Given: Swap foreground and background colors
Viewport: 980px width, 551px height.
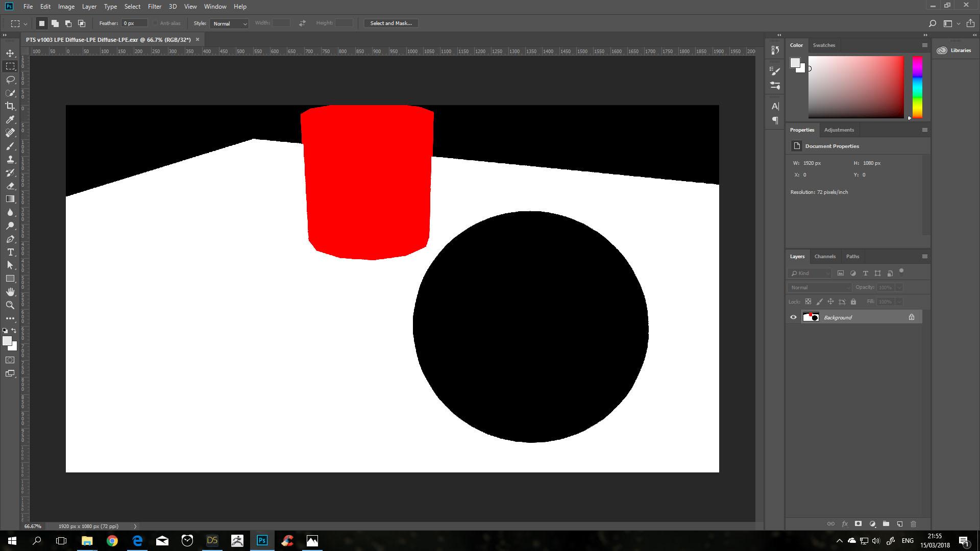Looking at the screenshot, I should (14, 331).
